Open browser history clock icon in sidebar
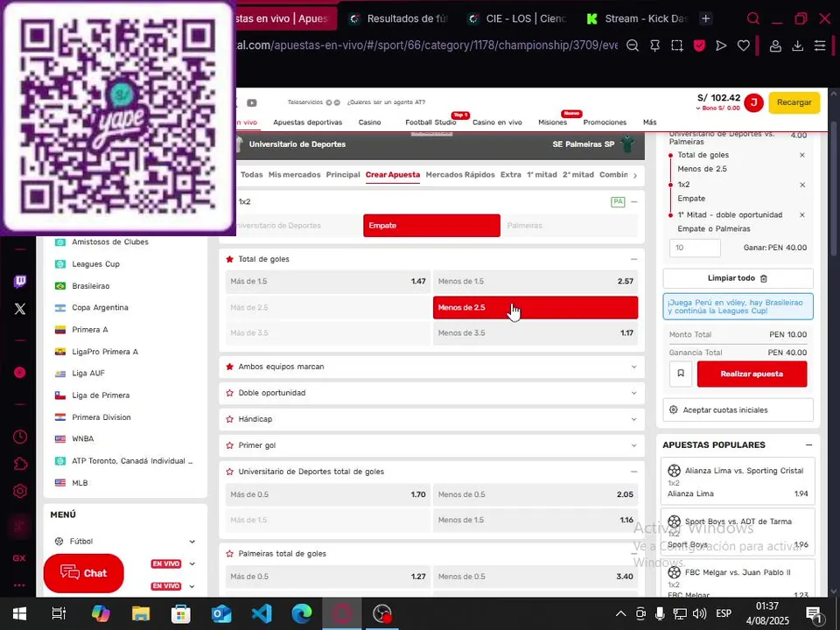The width and height of the screenshot is (840, 630). pos(20,437)
